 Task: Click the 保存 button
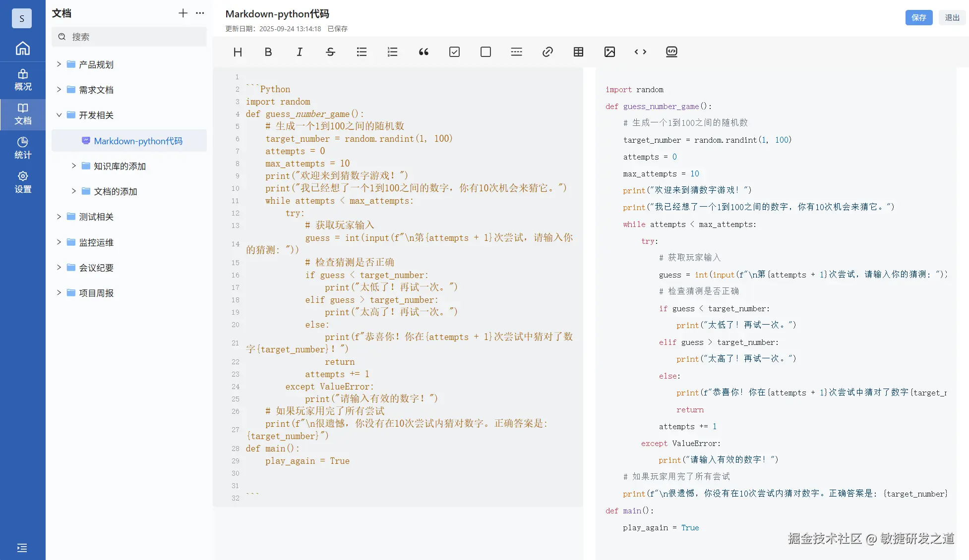(x=918, y=18)
